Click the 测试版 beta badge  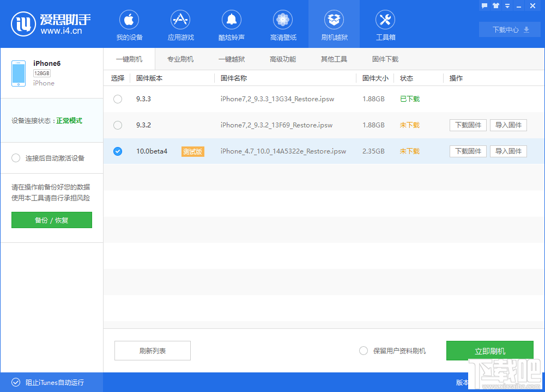point(192,151)
